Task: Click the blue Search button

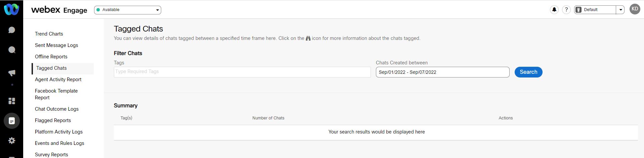Action: coord(528,72)
